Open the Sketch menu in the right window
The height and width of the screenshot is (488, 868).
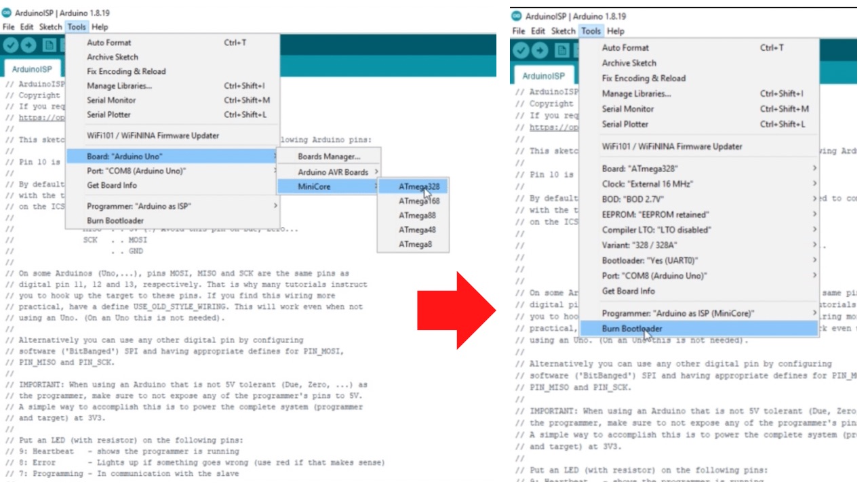tap(564, 31)
